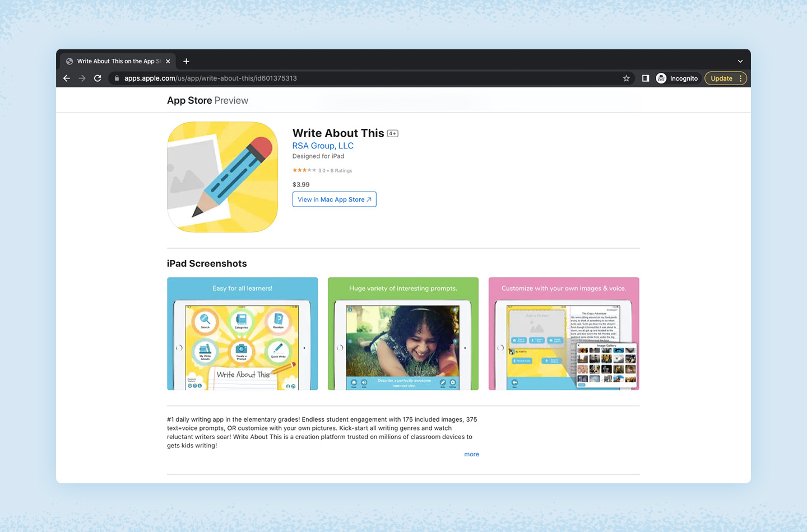Open the new tab plus button
Screen dimensions: 807x532
tap(186, 61)
